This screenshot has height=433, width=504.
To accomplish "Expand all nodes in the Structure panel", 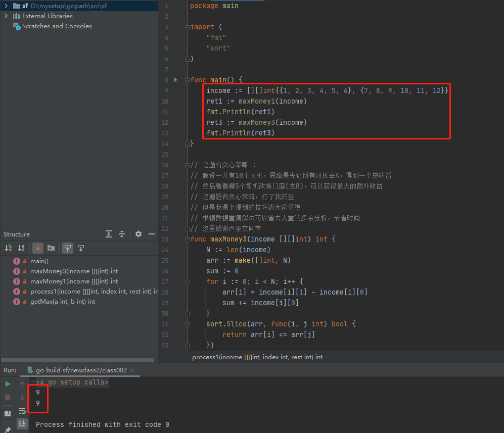I will [109, 234].
